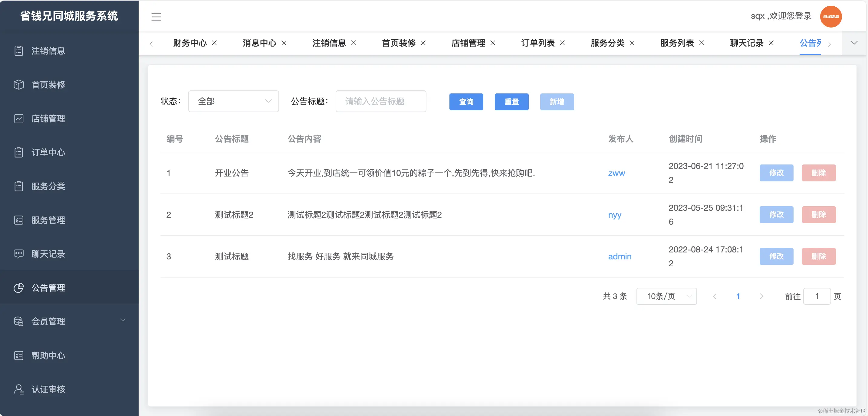Open publisher zww's profile link
The width and height of the screenshot is (868, 416).
616,173
